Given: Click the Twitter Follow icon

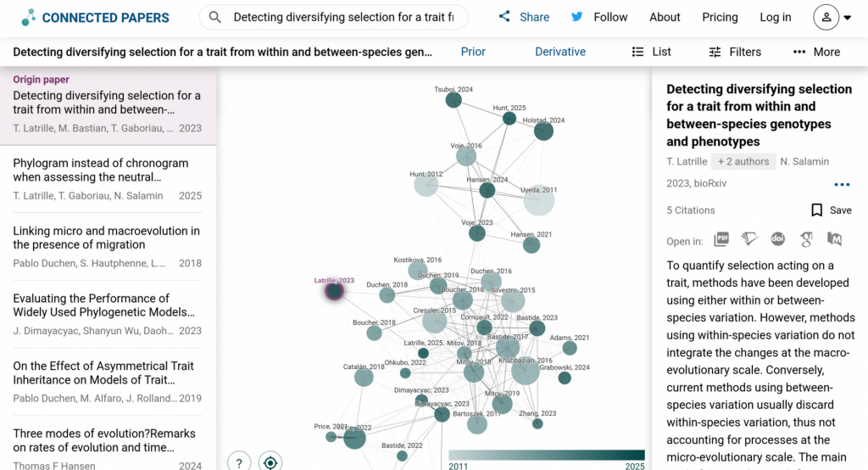Looking at the screenshot, I should click(577, 17).
